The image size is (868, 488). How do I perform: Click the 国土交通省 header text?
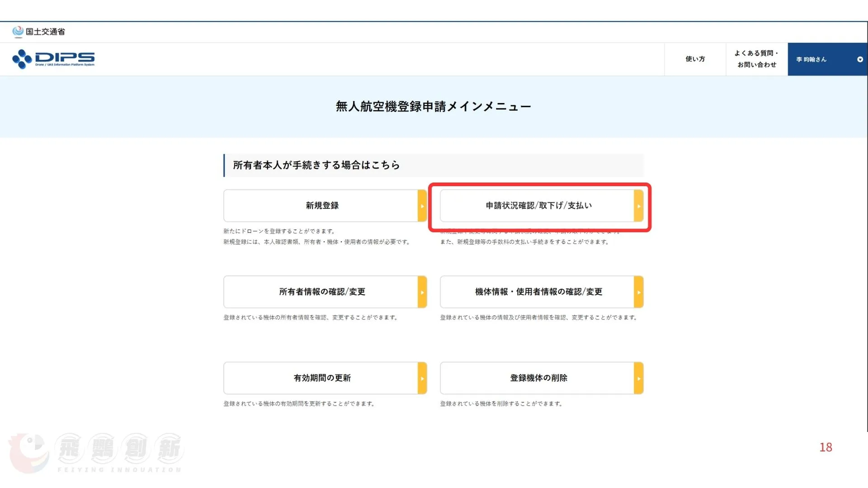(45, 32)
